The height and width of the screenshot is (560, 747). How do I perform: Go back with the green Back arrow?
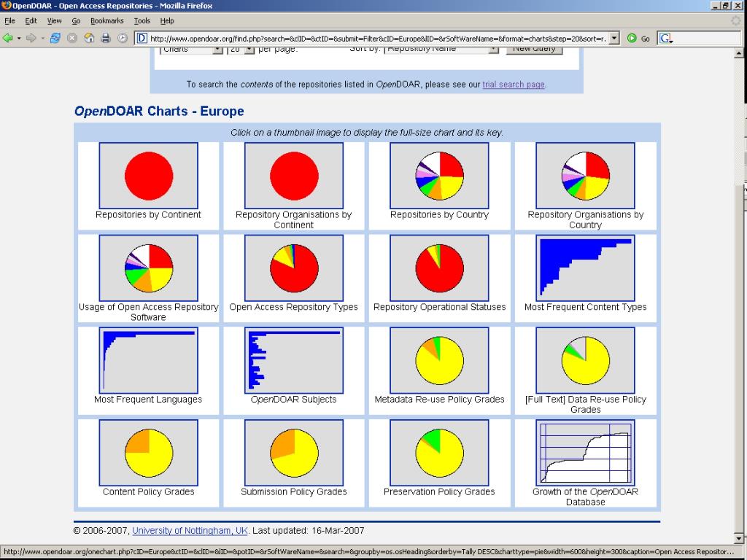pyautogui.click(x=7, y=38)
